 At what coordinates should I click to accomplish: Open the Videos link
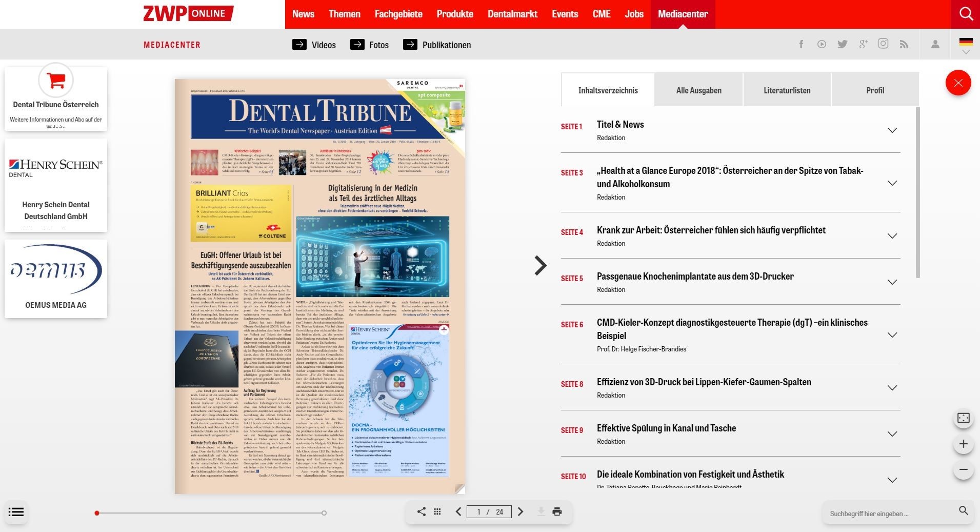(x=314, y=45)
